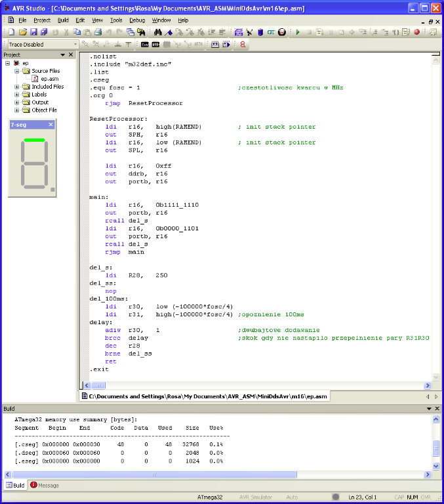Toggle the middle segment of the 7-seg display

[34, 163]
